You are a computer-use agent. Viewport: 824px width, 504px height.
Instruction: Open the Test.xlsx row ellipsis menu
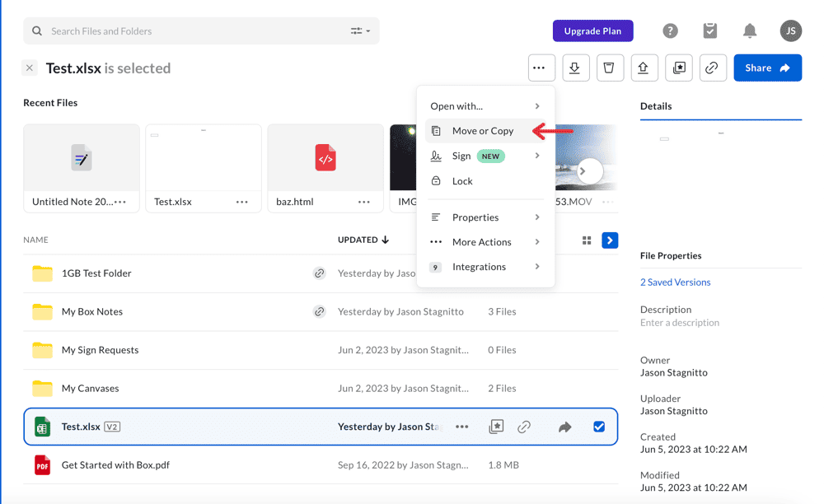(462, 427)
